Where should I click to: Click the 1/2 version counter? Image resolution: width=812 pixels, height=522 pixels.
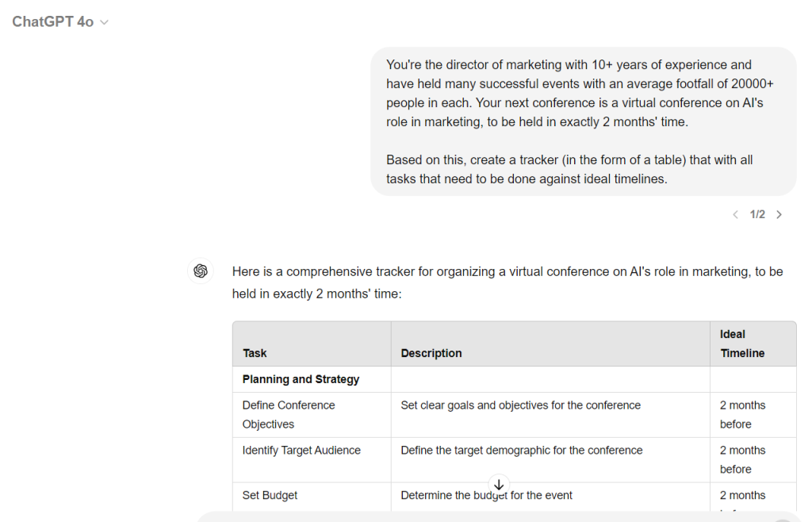pyautogui.click(x=757, y=214)
